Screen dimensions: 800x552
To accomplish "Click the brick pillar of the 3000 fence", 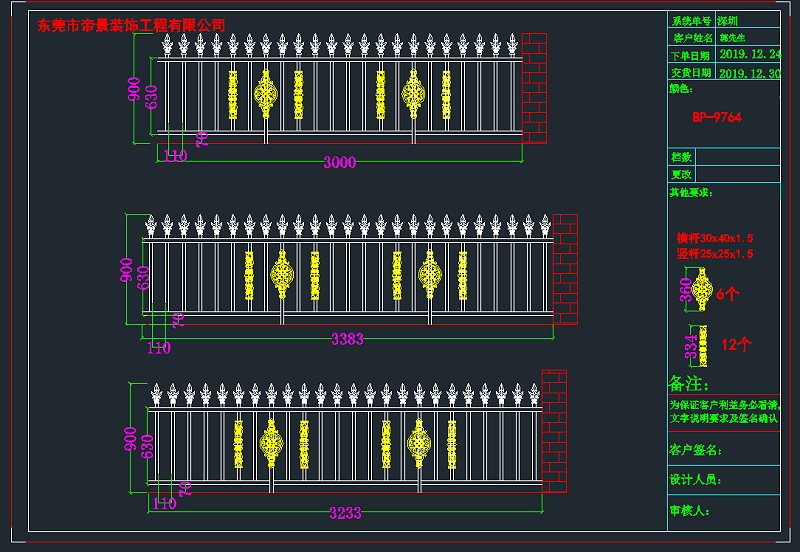I will (x=535, y=88).
